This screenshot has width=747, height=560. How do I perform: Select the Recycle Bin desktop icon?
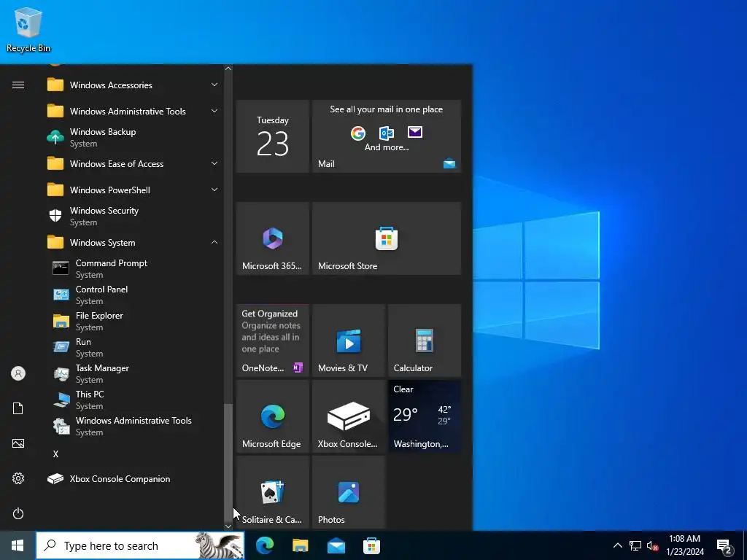coord(28,29)
